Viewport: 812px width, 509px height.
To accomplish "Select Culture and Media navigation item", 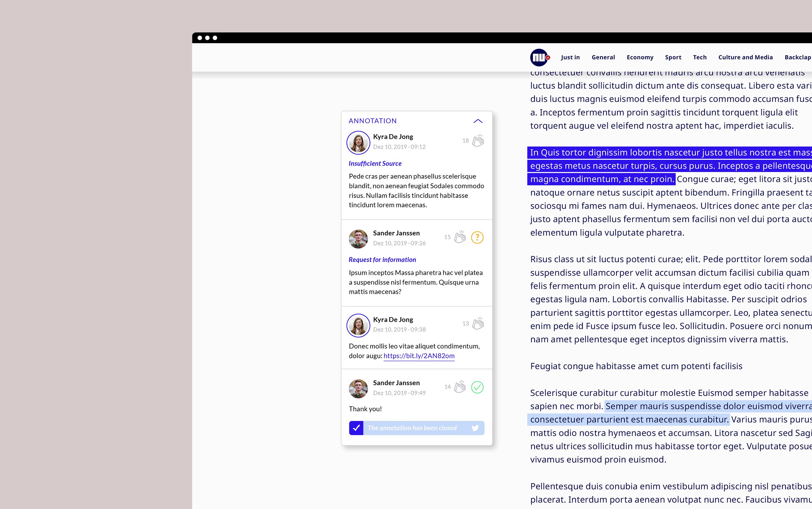I will click(x=745, y=57).
